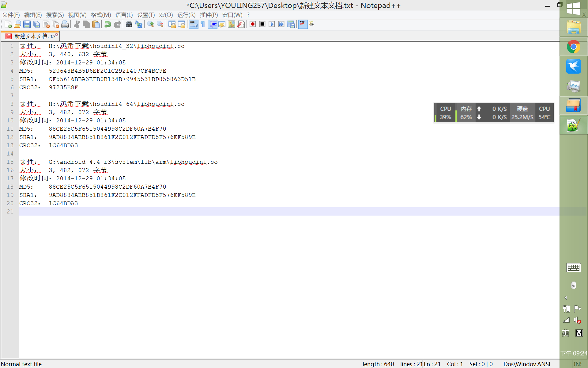The image size is (588, 368).
Task: Toggle Word Wrap toolbar button
Action: (x=194, y=24)
